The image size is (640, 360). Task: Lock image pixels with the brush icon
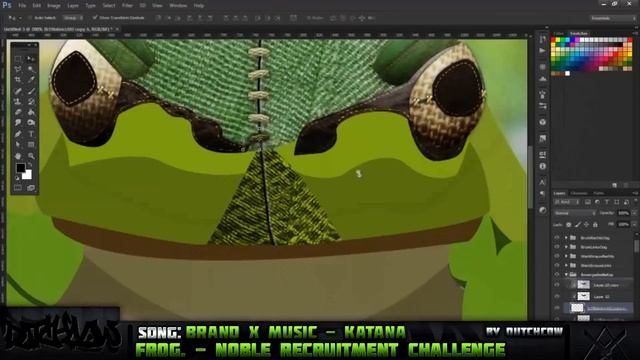pyautogui.click(x=578, y=224)
